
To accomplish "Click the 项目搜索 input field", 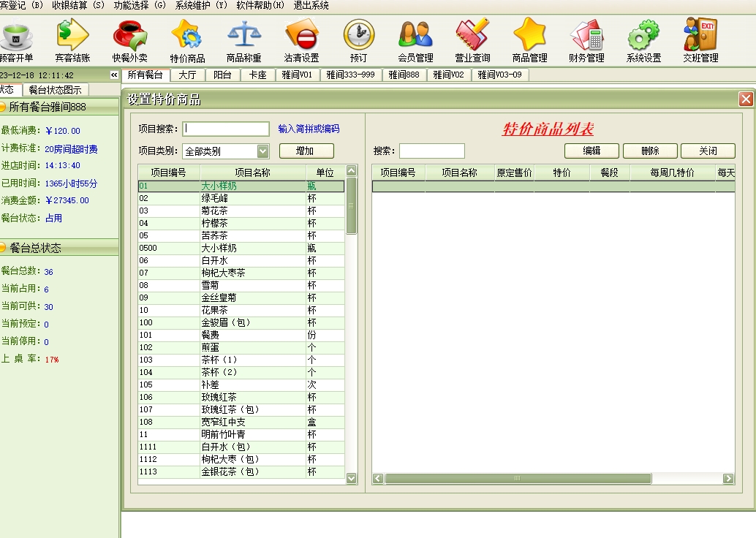I will point(226,129).
